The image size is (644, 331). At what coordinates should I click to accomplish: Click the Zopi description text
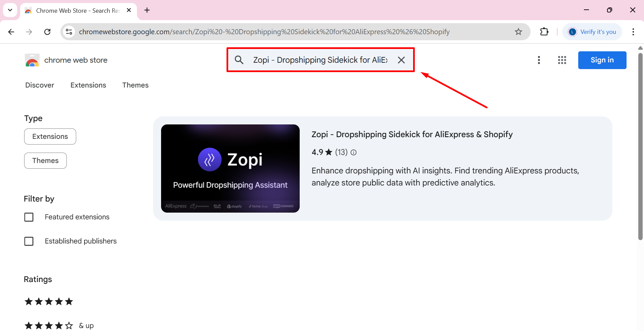[445, 177]
